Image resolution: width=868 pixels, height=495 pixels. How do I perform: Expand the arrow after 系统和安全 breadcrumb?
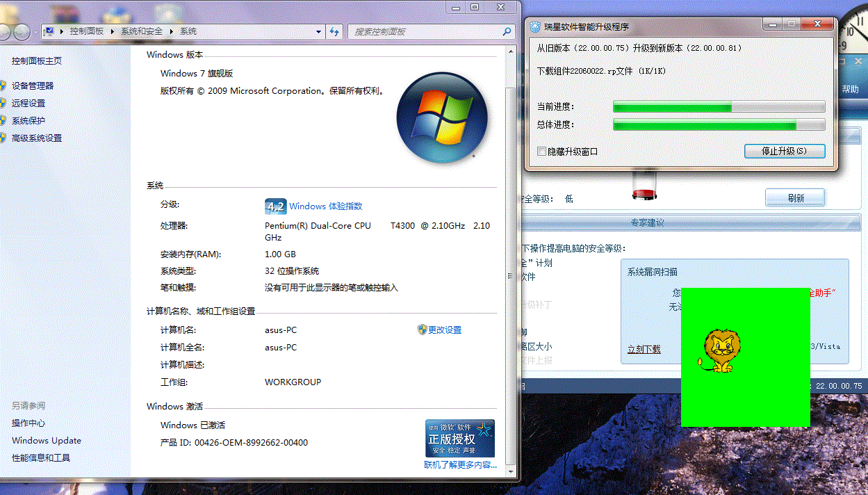(x=171, y=31)
